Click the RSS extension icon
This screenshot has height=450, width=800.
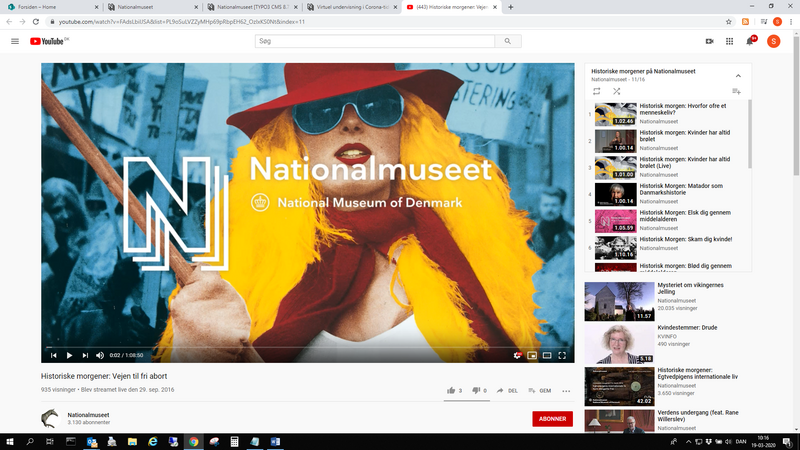click(745, 22)
